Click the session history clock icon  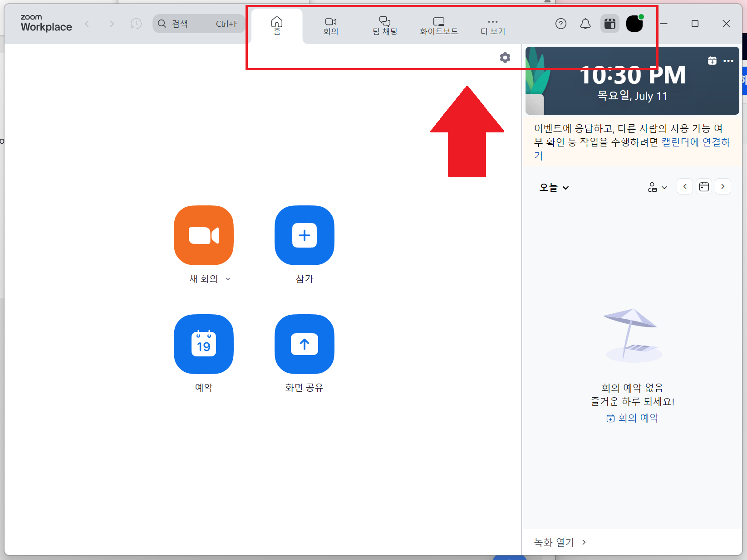[x=135, y=24]
